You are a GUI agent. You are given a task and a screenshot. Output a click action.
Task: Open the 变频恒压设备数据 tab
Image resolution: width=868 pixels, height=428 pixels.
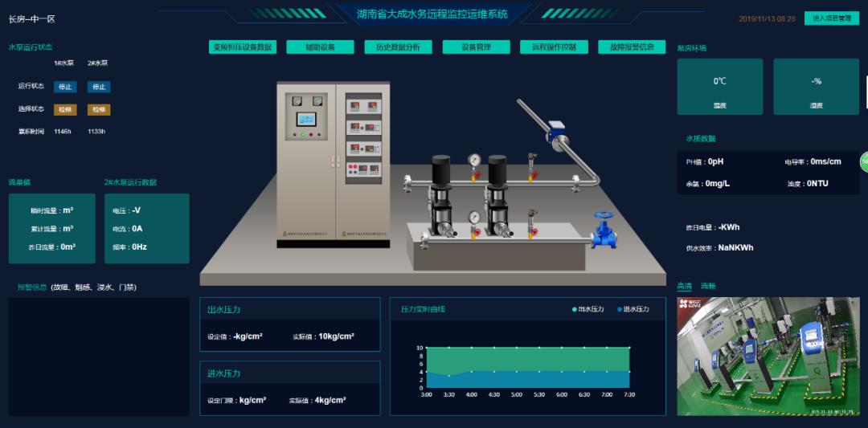point(243,47)
